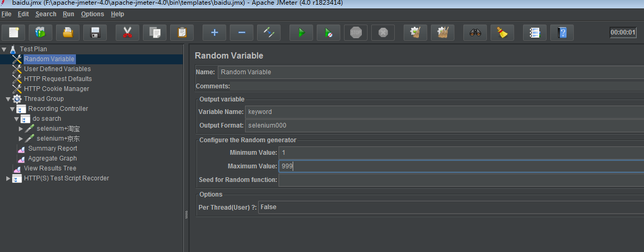The width and height of the screenshot is (644, 252).
Task: Click the Search binoculars toolbar icon
Action: click(x=475, y=33)
